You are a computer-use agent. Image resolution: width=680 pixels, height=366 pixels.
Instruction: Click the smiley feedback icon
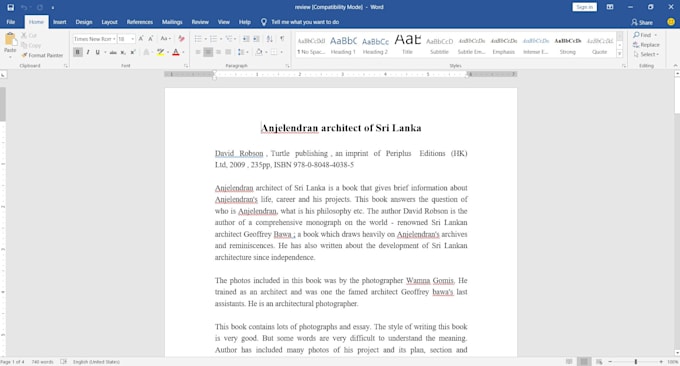tap(671, 22)
